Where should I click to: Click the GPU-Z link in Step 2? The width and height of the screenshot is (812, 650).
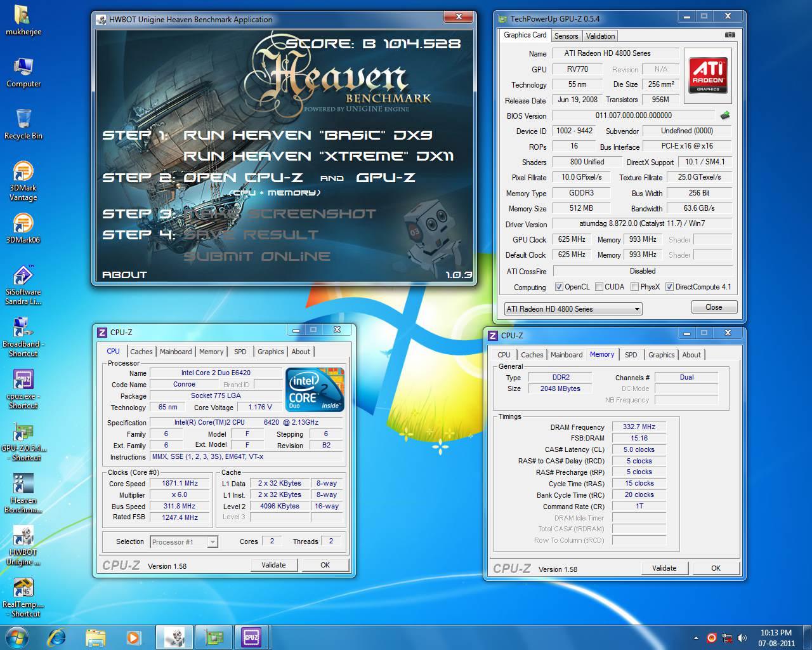[x=386, y=178]
